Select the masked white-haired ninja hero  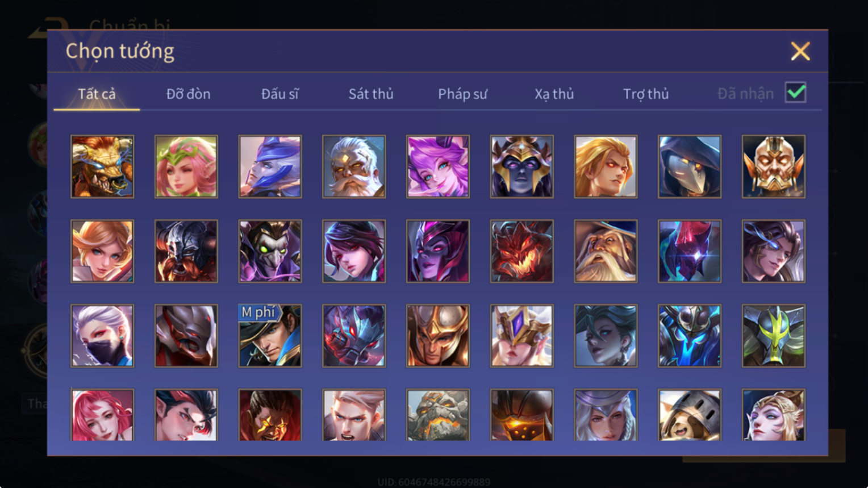point(102,336)
